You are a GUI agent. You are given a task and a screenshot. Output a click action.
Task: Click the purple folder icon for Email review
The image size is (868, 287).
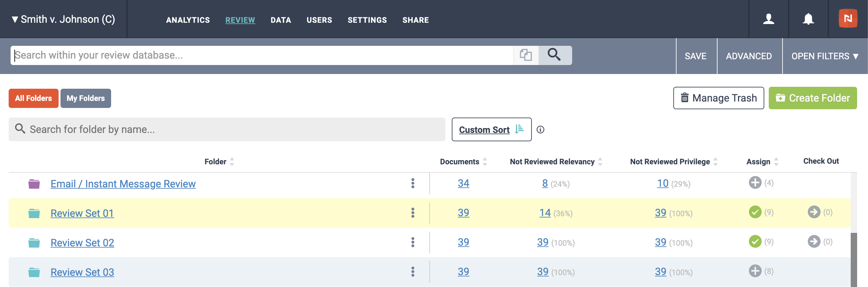point(34,184)
